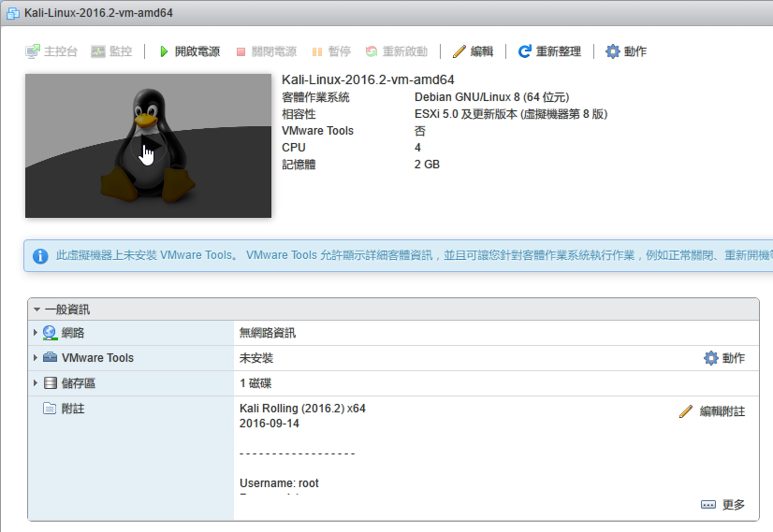Screen dimensions: 773x532
Task: Click the 未安裝 status text
Action: coord(255,358)
